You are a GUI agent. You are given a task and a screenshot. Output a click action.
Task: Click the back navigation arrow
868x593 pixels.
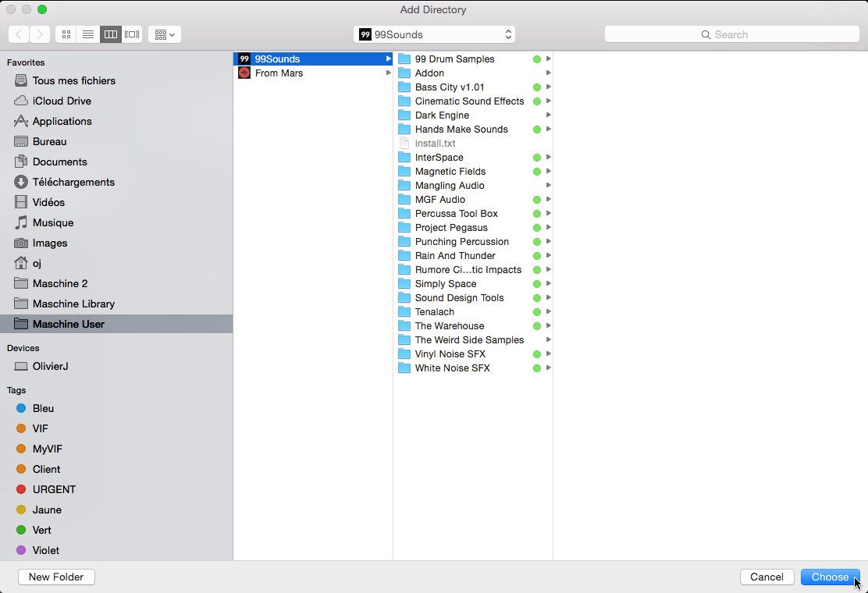[x=17, y=34]
